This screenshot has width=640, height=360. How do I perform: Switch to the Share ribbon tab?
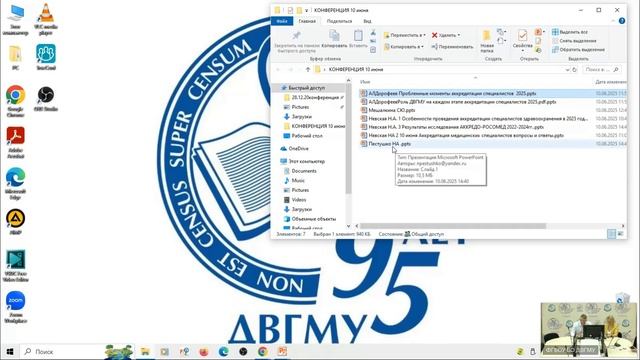pyautogui.click(x=339, y=21)
